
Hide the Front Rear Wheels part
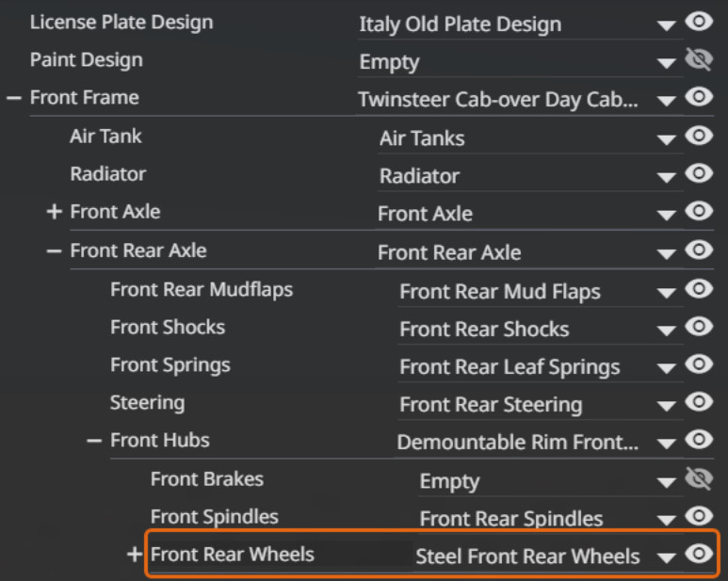point(699,555)
